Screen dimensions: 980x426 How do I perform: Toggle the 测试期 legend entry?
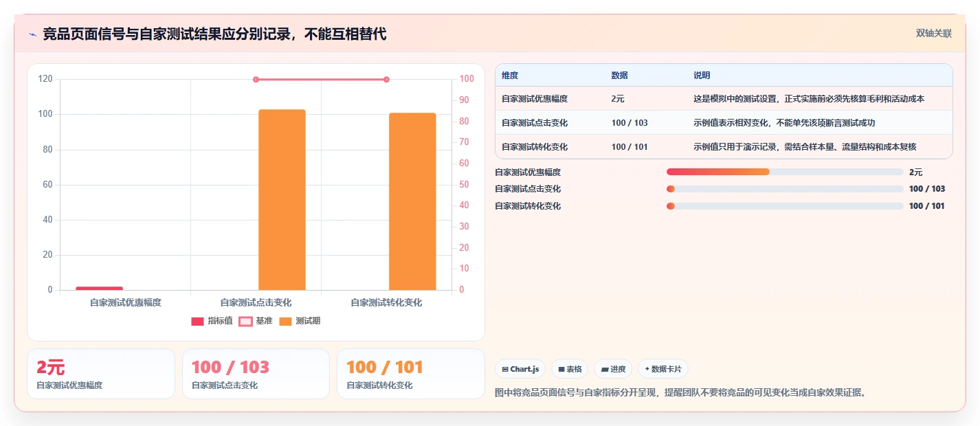[x=300, y=321]
